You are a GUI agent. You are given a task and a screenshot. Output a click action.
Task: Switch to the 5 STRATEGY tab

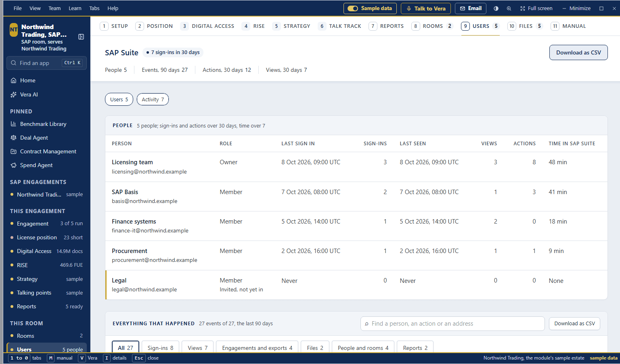291,26
